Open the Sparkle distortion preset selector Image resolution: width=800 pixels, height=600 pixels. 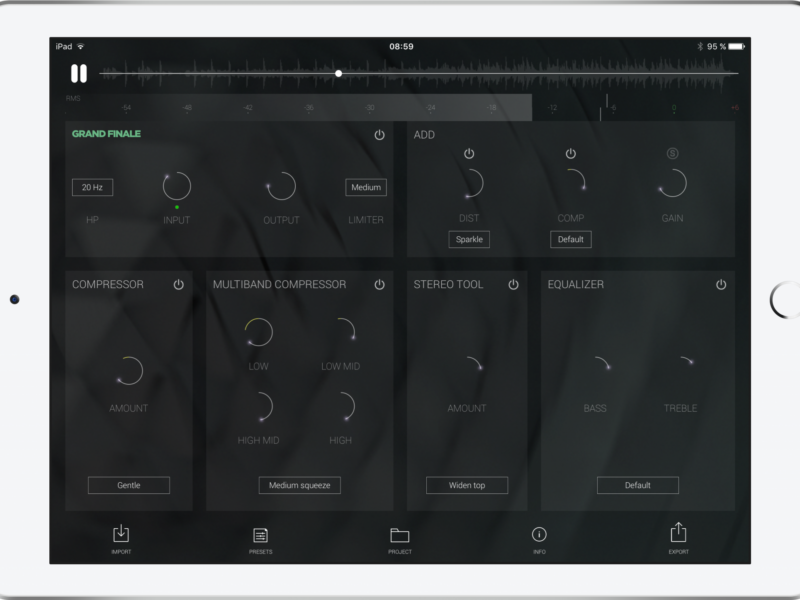(469, 239)
